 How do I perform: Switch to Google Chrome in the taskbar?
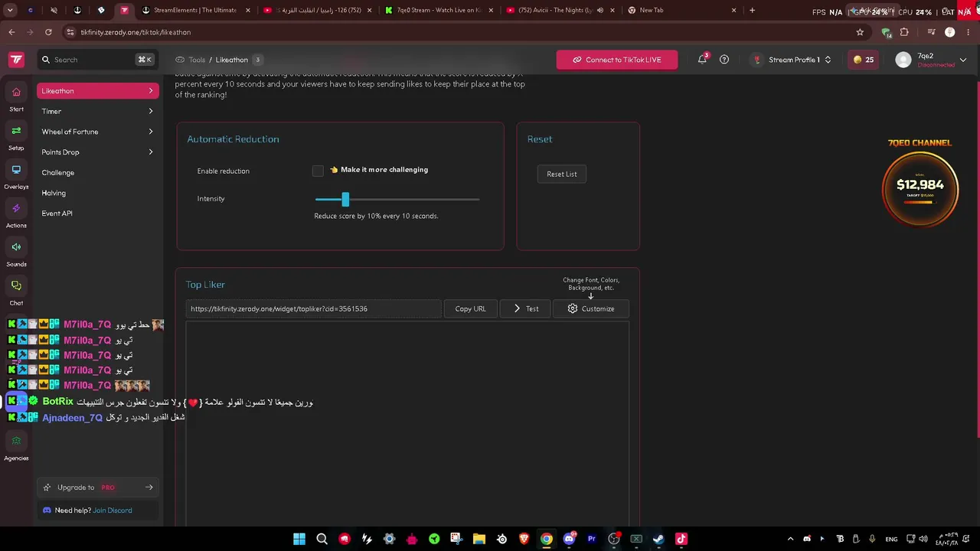pyautogui.click(x=547, y=539)
